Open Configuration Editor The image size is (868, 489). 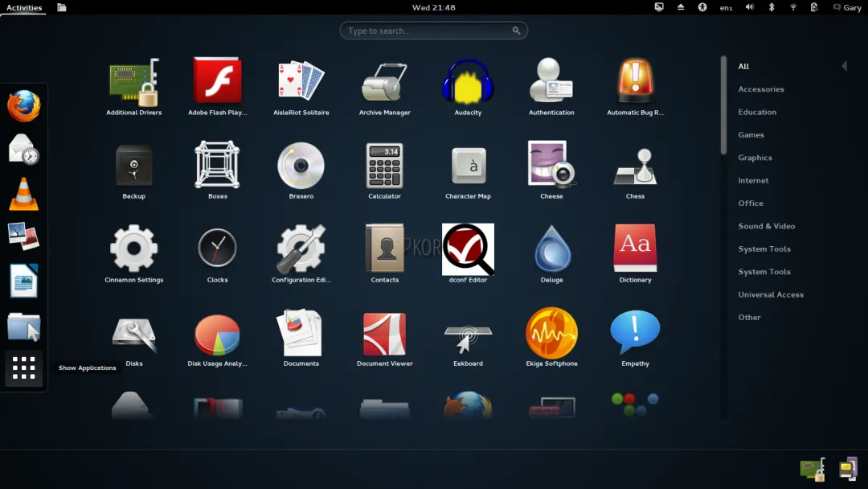point(301,249)
